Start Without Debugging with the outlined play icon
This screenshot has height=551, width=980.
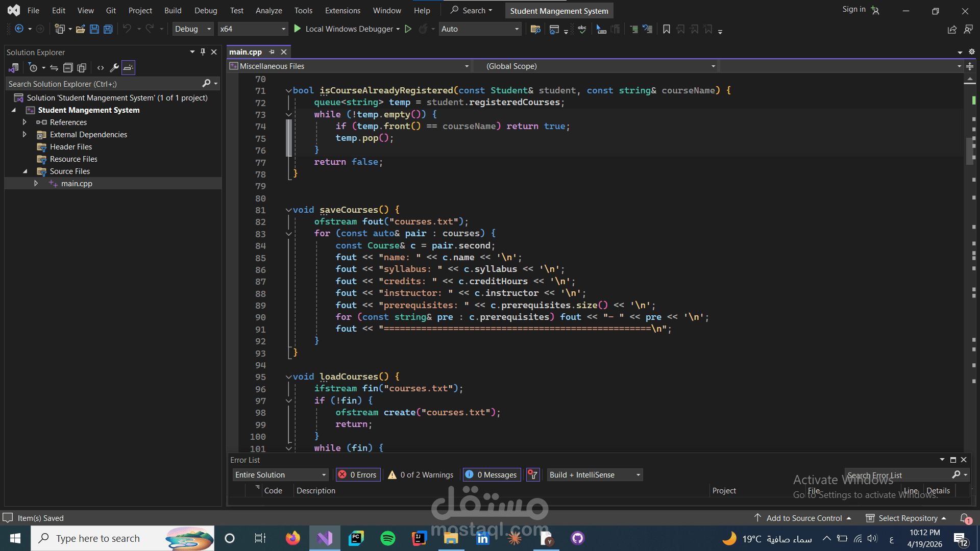pos(408,29)
